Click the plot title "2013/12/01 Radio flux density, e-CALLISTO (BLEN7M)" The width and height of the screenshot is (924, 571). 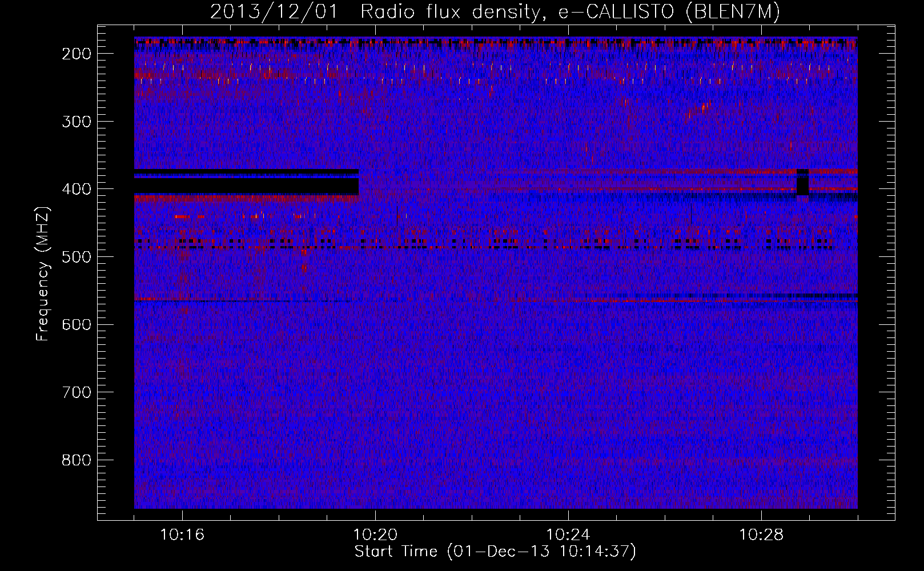[x=495, y=11]
